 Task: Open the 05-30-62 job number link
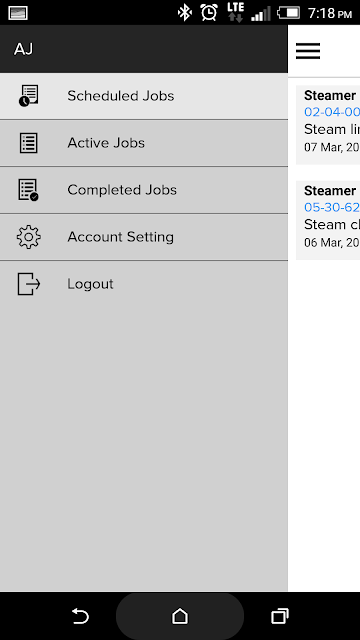pos(332,207)
